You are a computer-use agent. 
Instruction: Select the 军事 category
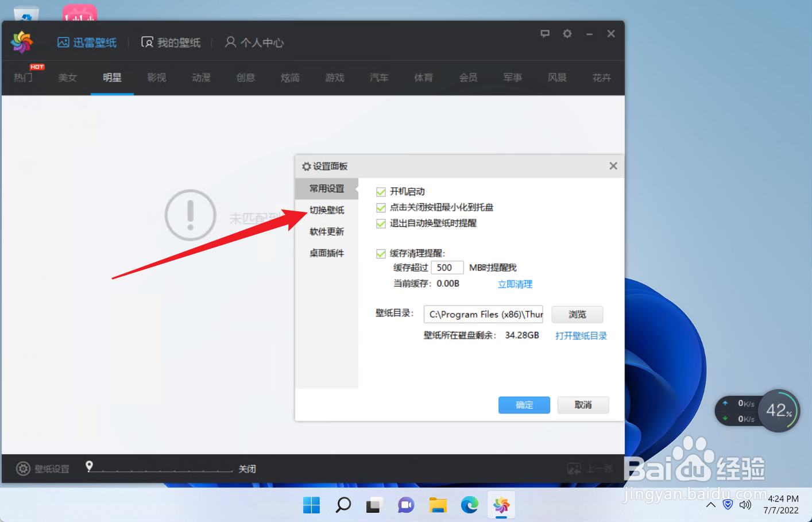coord(513,77)
